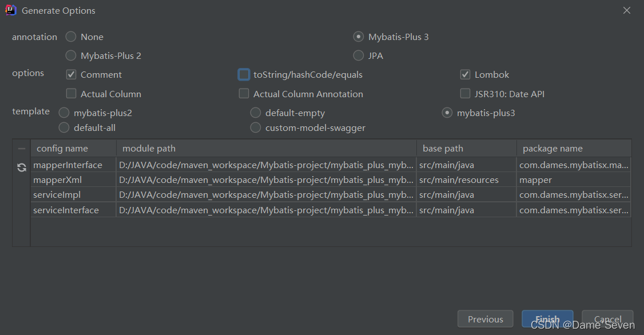Toggle the Lombok checkbox
This screenshot has width=644, height=335.
(465, 75)
